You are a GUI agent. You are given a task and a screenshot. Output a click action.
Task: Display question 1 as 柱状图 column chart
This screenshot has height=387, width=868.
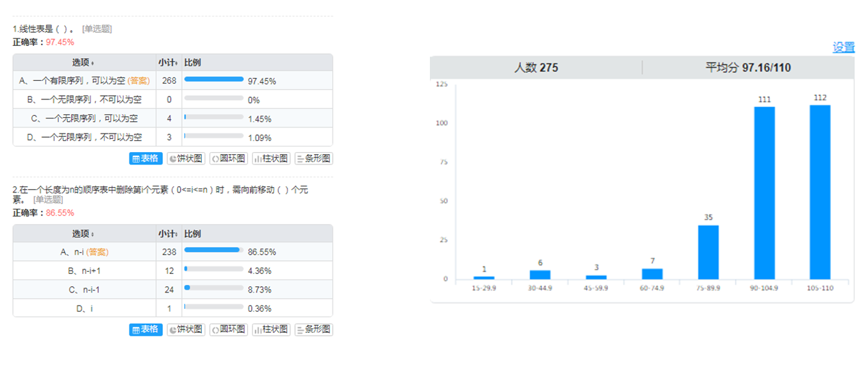click(271, 159)
